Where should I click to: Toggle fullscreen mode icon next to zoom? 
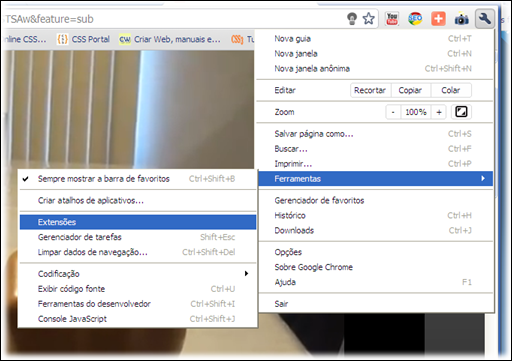tap(461, 112)
